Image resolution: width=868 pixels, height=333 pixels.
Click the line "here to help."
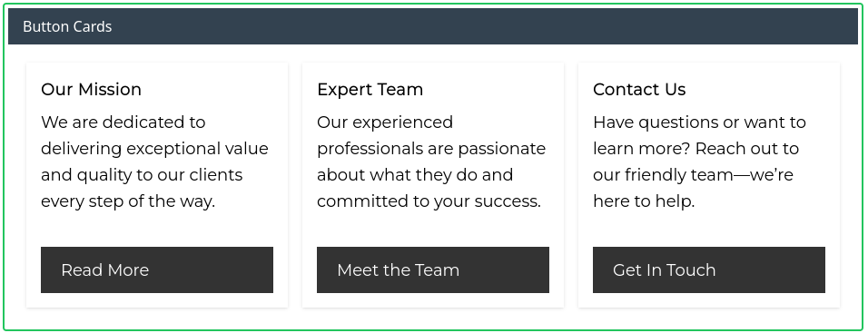point(644,201)
